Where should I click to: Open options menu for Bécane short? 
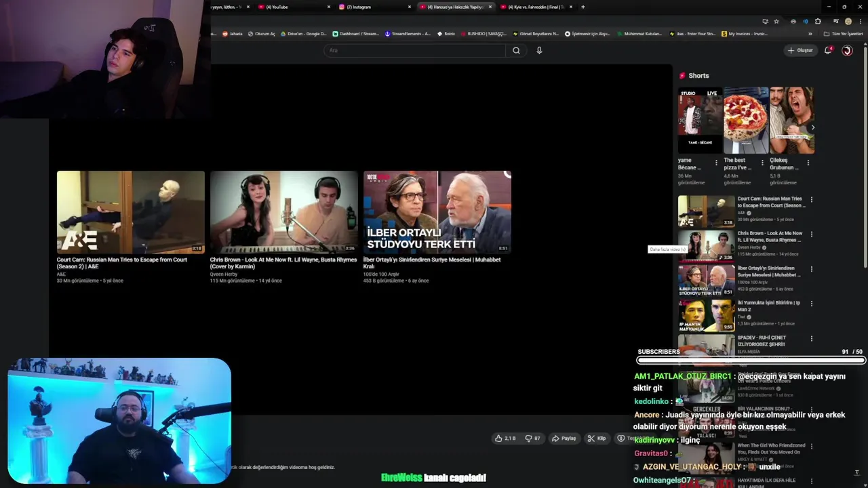(x=716, y=163)
